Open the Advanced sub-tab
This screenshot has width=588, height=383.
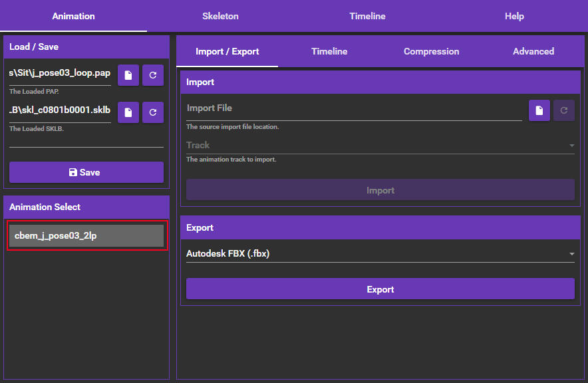point(533,51)
